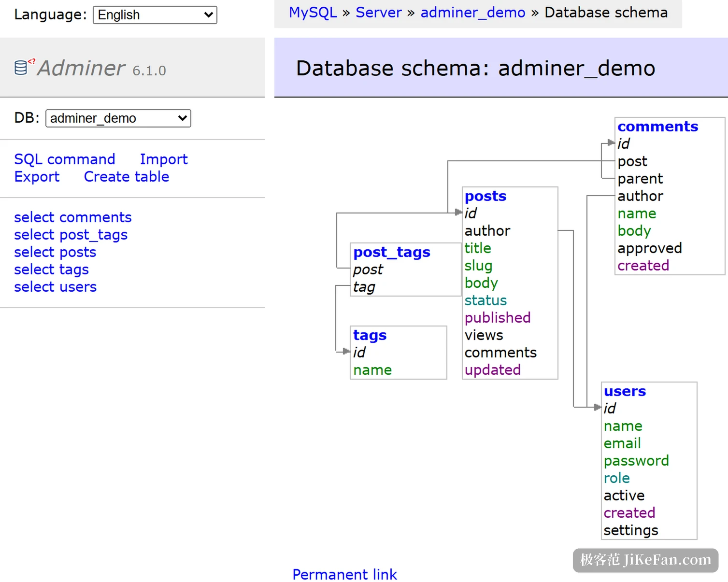Click the 'password' column in users

click(x=636, y=461)
